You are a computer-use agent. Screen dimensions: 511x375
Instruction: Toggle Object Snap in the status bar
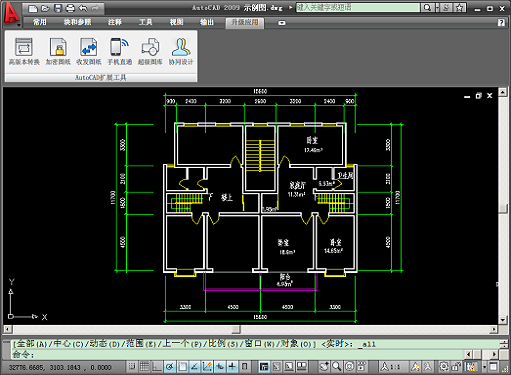click(x=182, y=367)
